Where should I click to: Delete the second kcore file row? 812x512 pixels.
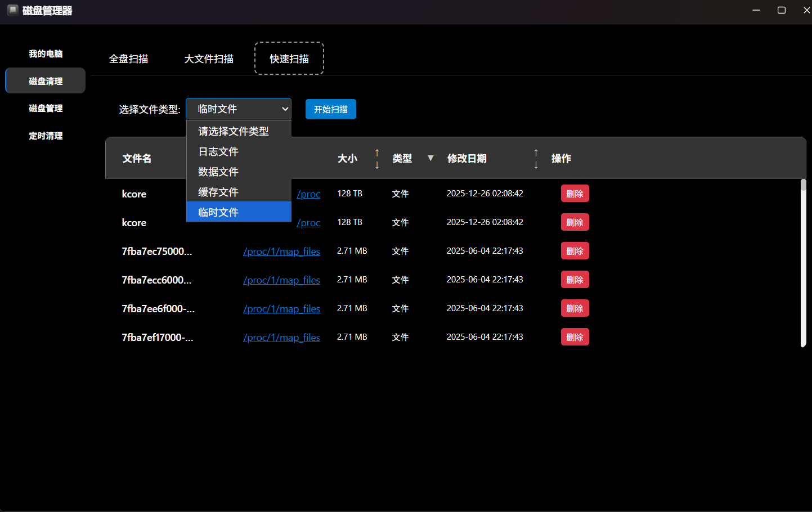pyautogui.click(x=575, y=222)
